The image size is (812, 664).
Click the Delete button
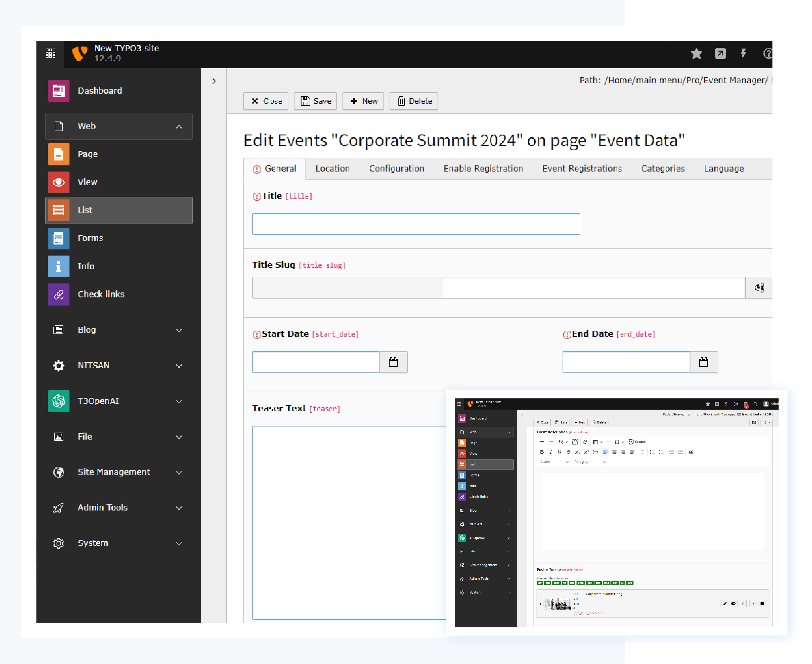point(414,101)
